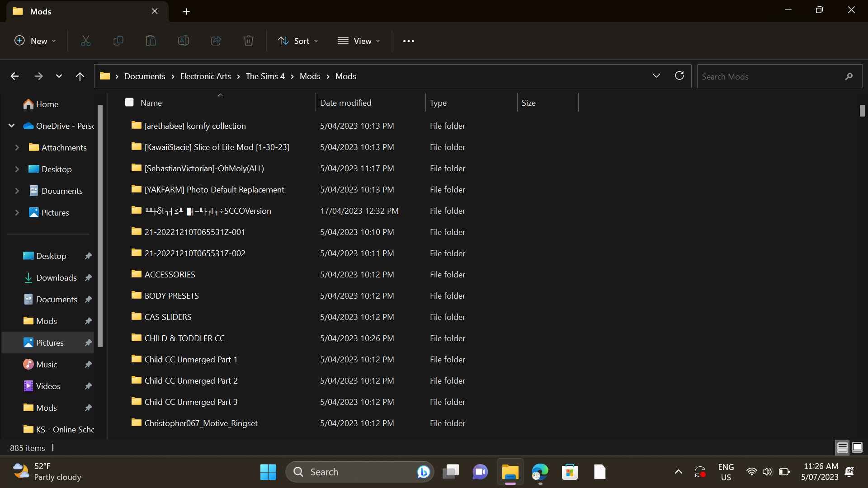Image resolution: width=868 pixels, height=488 pixels.
Task: Go up one folder level arrow
Action: pyautogui.click(x=80, y=76)
